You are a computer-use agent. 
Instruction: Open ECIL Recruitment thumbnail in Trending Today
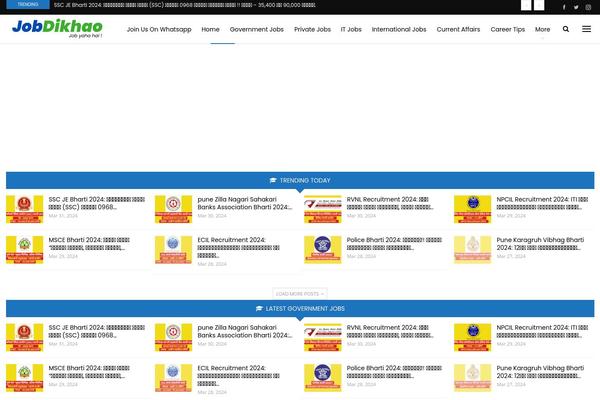173,250
